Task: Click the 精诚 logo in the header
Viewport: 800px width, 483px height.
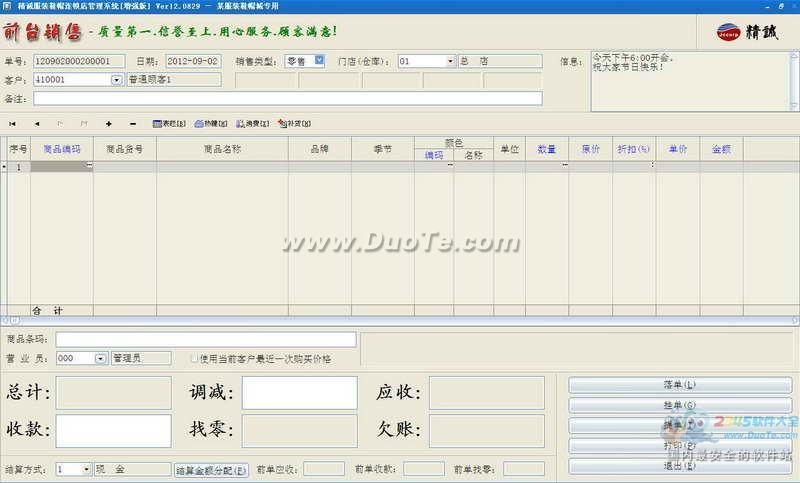Action: click(747, 32)
